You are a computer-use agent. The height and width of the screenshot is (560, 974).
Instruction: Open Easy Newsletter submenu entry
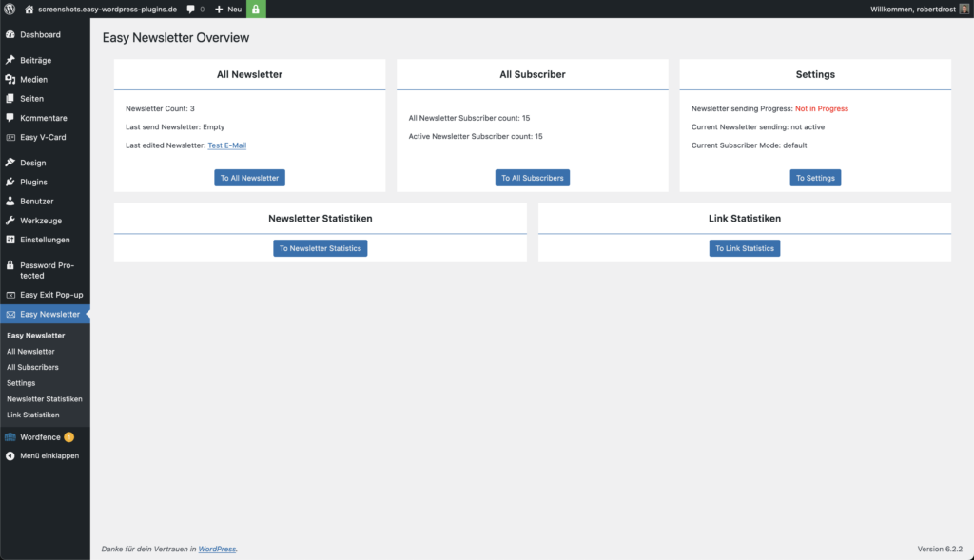(x=35, y=336)
